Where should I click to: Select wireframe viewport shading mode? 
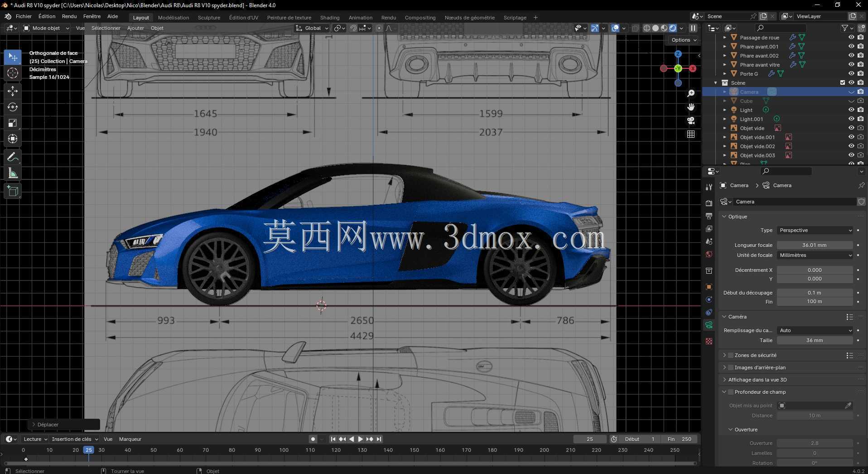tap(647, 28)
